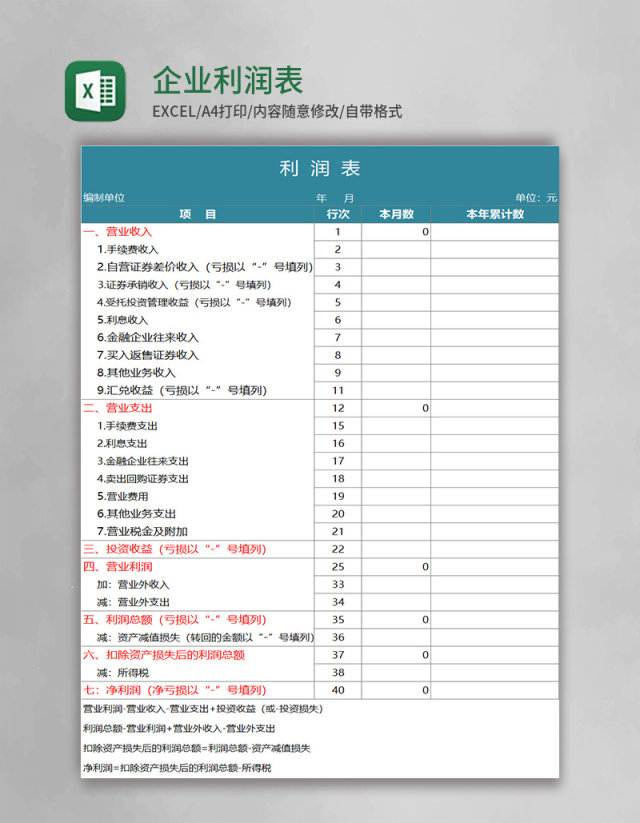640x823 pixels.
Task: Select the 本月数 cell for 营业支出
Action: (396, 408)
